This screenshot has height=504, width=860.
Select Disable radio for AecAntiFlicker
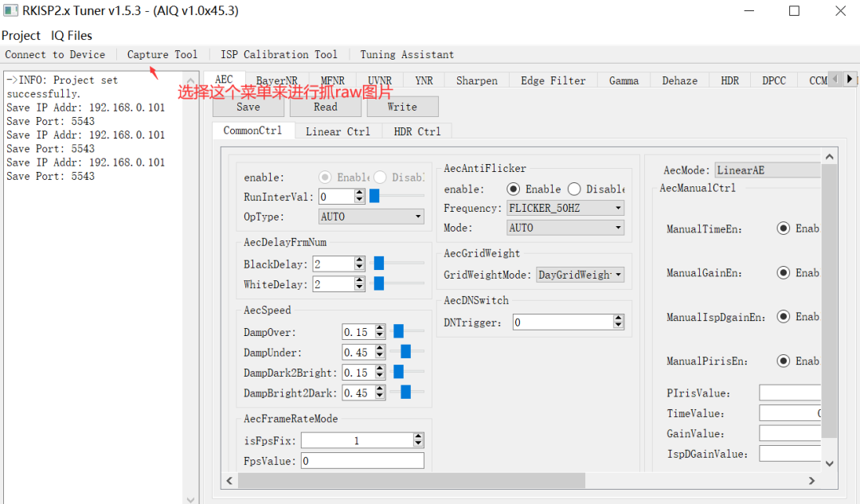click(x=575, y=189)
